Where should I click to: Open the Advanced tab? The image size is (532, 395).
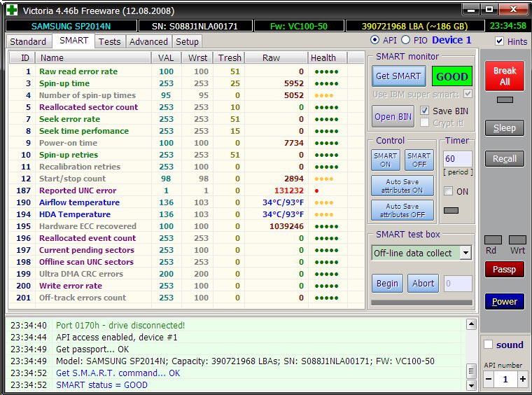click(148, 42)
